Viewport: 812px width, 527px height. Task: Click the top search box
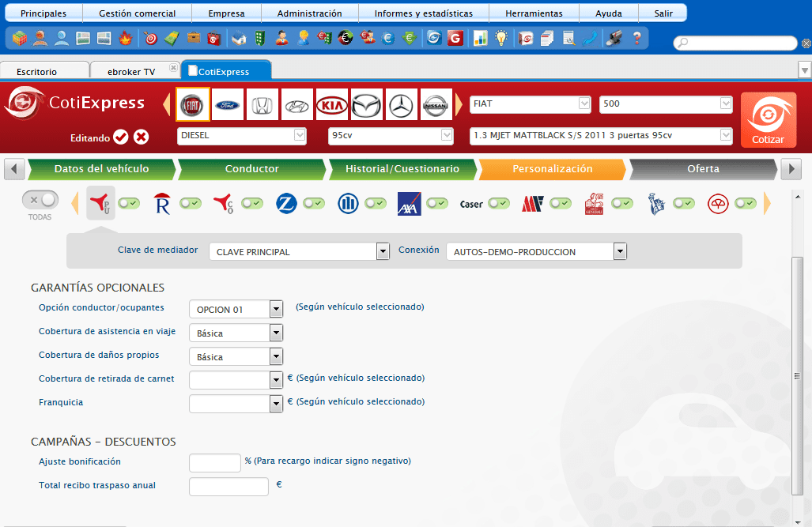click(735, 43)
